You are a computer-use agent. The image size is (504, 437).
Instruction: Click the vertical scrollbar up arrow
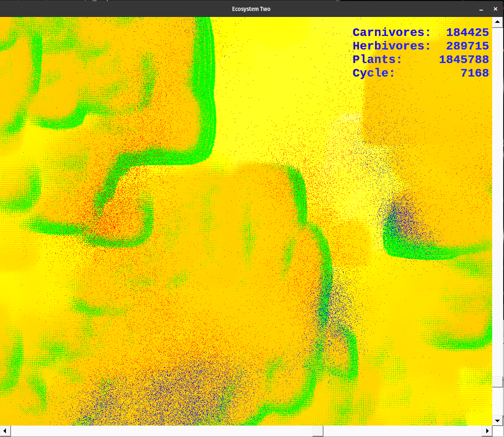[497, 22]
